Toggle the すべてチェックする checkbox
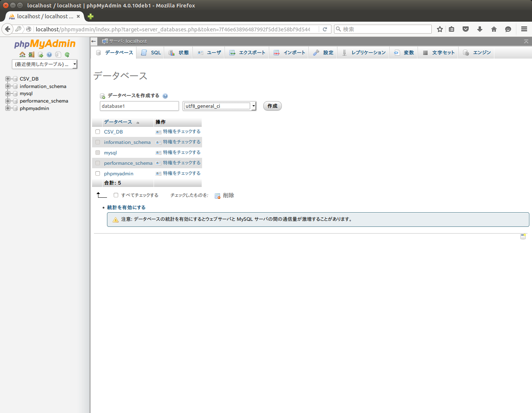 tap(116, 195)
